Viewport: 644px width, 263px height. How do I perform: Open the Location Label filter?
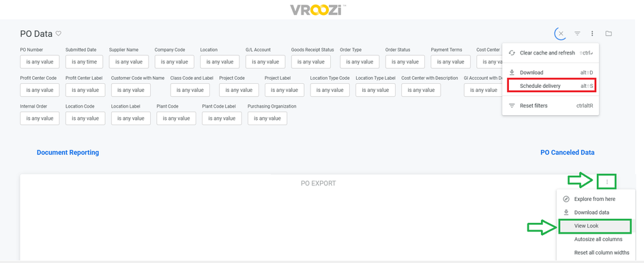[x=131, y=118]
